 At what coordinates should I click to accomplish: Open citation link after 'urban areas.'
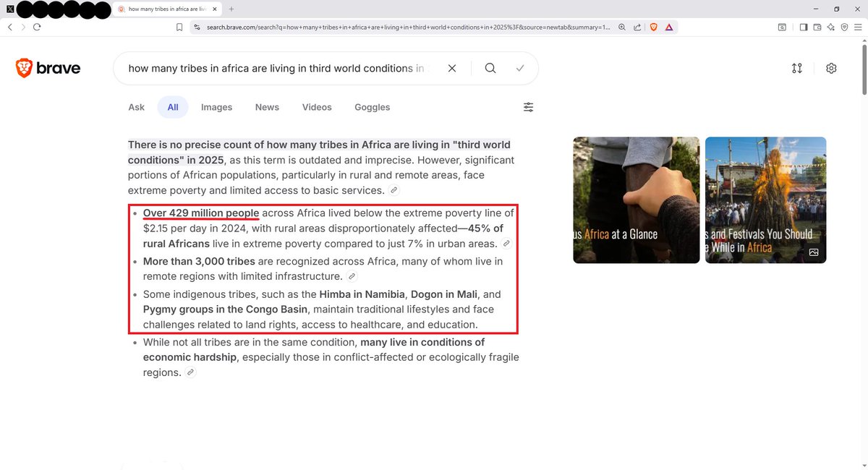point(507,244)
